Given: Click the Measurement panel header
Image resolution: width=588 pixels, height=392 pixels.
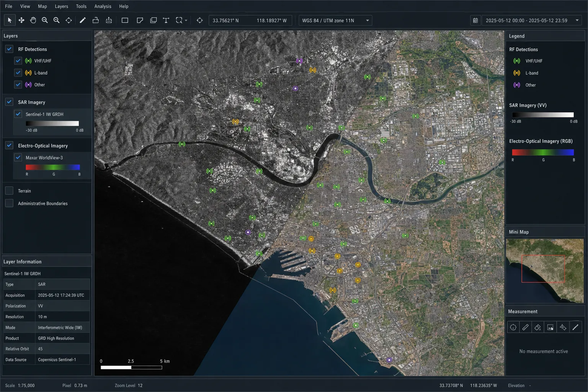Looking at the screenshot, I should (545, 311).
